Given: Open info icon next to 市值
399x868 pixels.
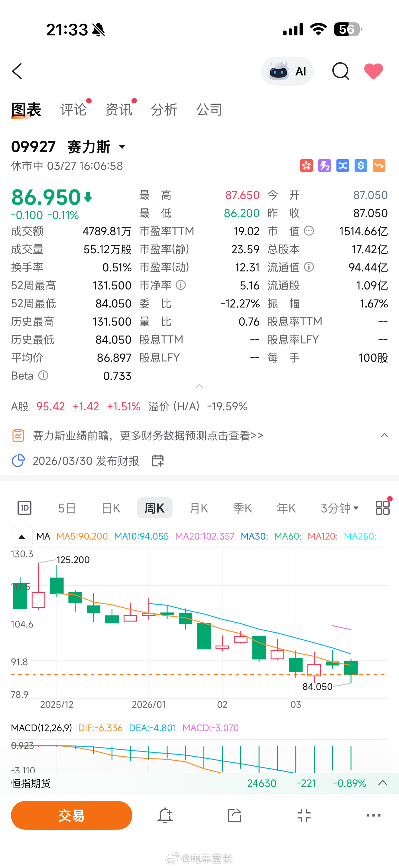Looking at the screenshot, I should pos(309,231).
